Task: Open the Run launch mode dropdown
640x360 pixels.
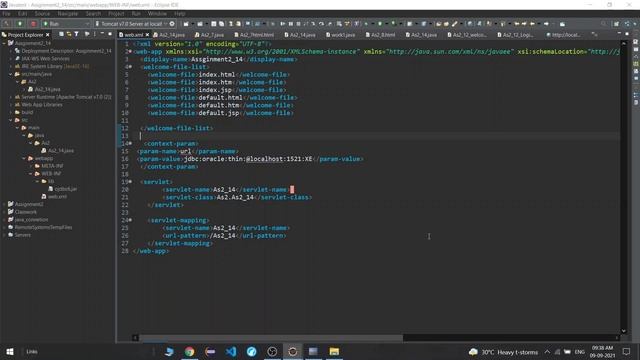Action: (87, 24)
